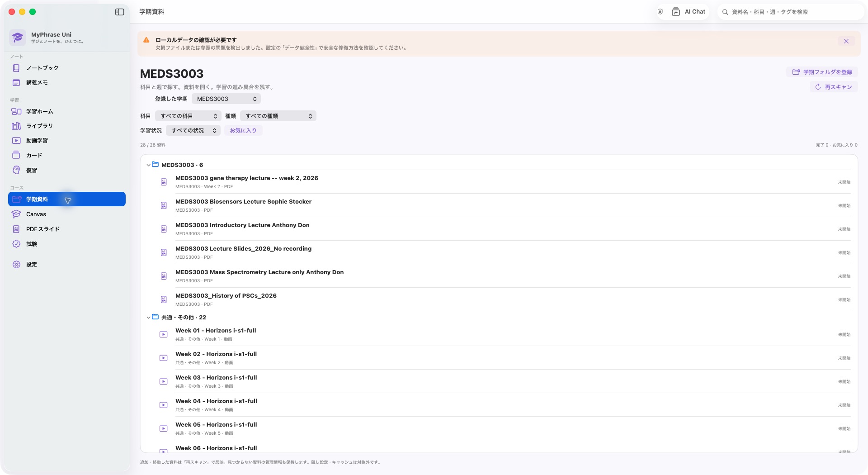Open 講義メモ in the sidebar
This screenshot has height=475, width=868.
pos(67,83)
